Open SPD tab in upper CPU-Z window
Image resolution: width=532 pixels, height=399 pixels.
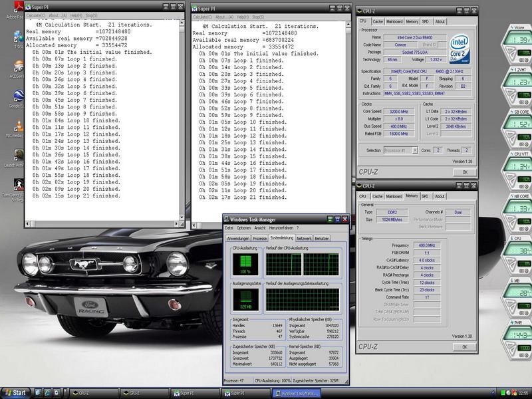[425, 21]
